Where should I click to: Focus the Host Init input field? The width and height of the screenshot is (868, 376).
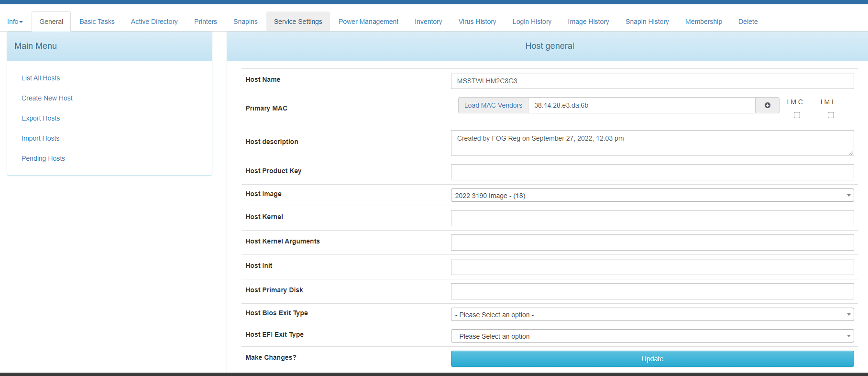tap(652, 267)
